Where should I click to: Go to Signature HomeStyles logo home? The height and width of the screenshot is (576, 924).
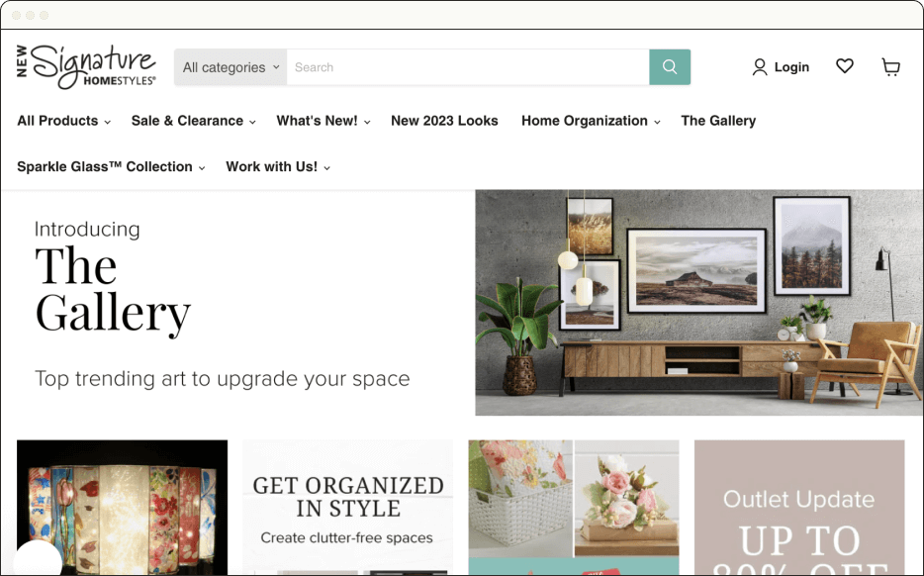click(x=86, y=67)
